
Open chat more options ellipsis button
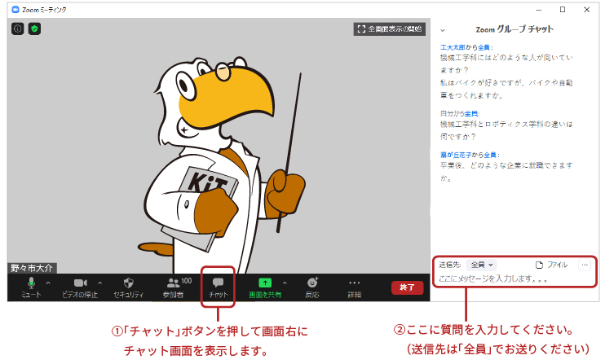click(585, 265)
